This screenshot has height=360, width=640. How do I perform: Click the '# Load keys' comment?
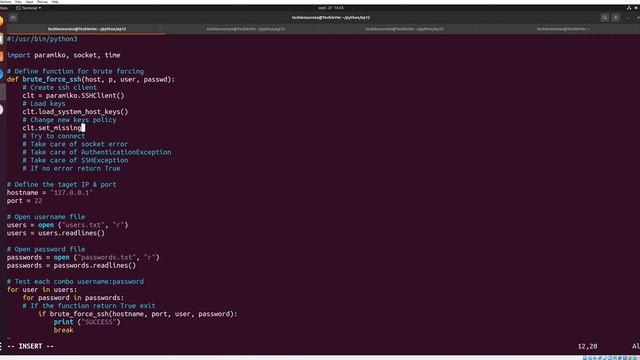(44, 104)
